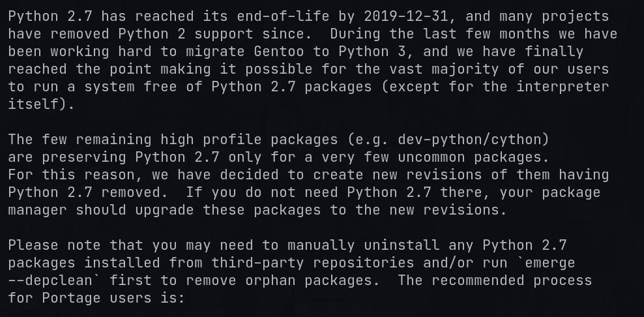This screenshot has height=317, width=644.
Task: Click the date 2019-12-31 in the text
Action: (x=406, y=16)
